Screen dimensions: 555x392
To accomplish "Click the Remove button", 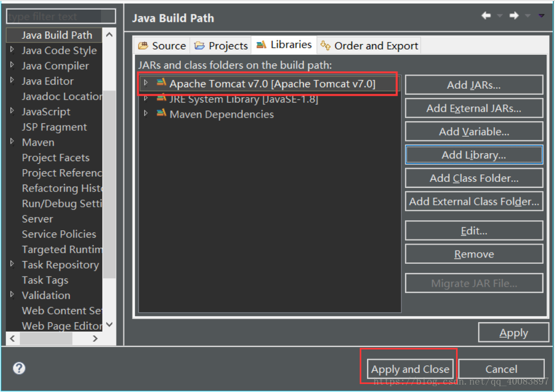I will click(474, 254).
